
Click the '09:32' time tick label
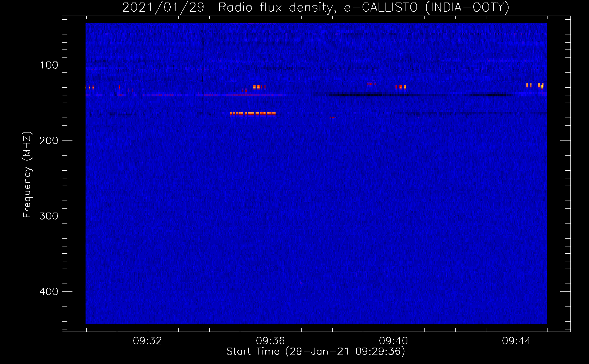[x=147, y=341]
